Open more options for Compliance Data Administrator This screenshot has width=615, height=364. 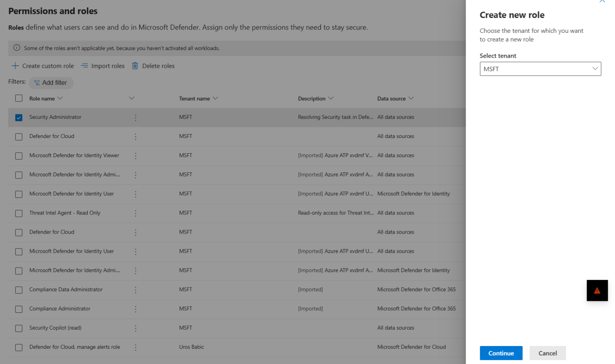[136, 290]
